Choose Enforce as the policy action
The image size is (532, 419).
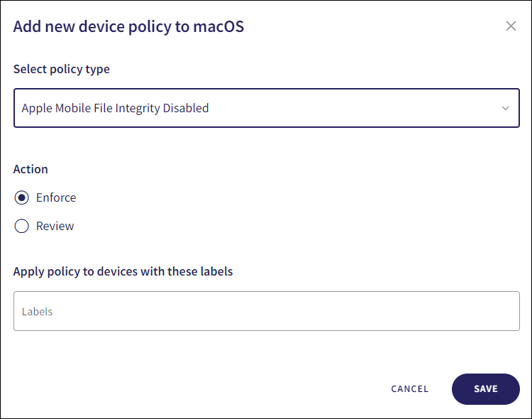(22, 197)
